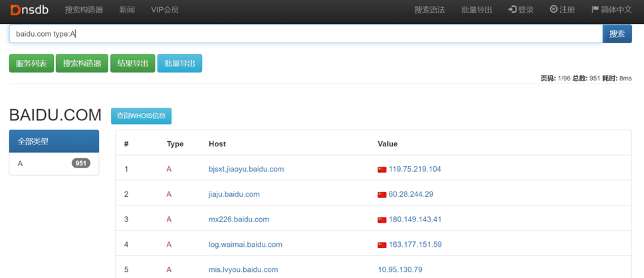The image size is (644, 278).
Task: Open host mis.lvyou.baidu.com
Action: 243,270
